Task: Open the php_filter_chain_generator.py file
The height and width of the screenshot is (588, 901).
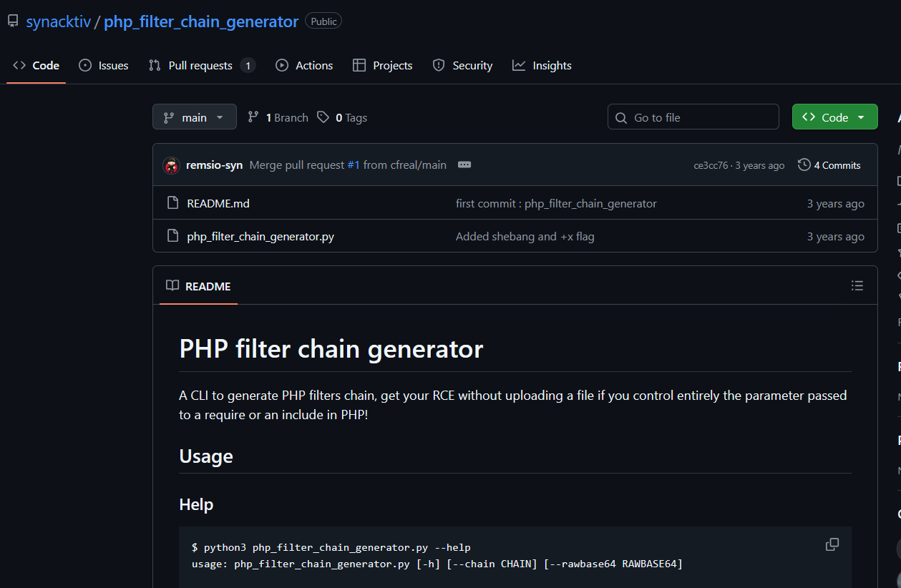Action: click(x=260, y=237)
